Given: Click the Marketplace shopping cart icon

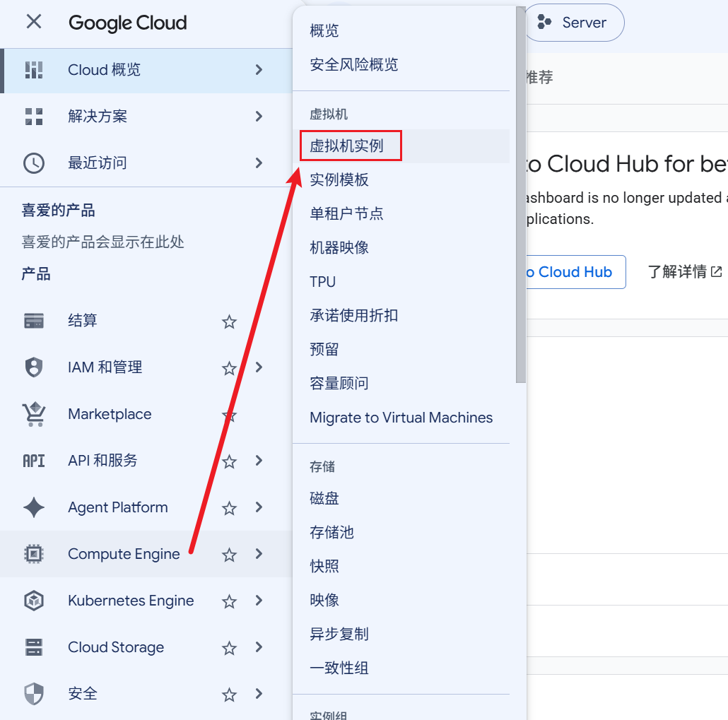Looking at the screenshot, I should pyautogui.click(x=34, y=414).
